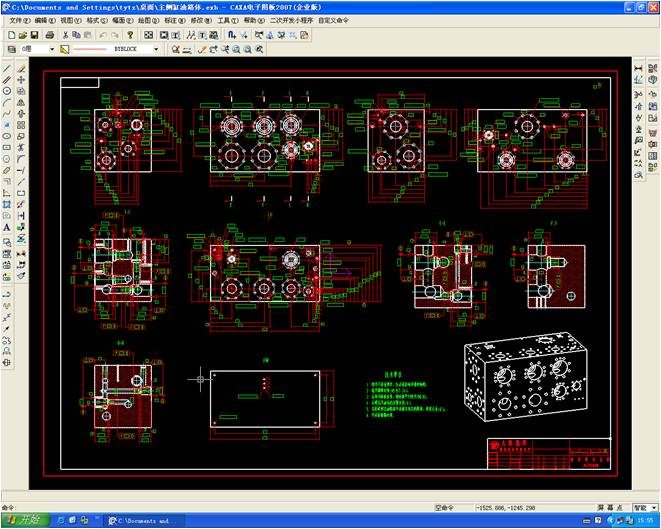Select the Ellipse drawing tool

tap(7, 136)
